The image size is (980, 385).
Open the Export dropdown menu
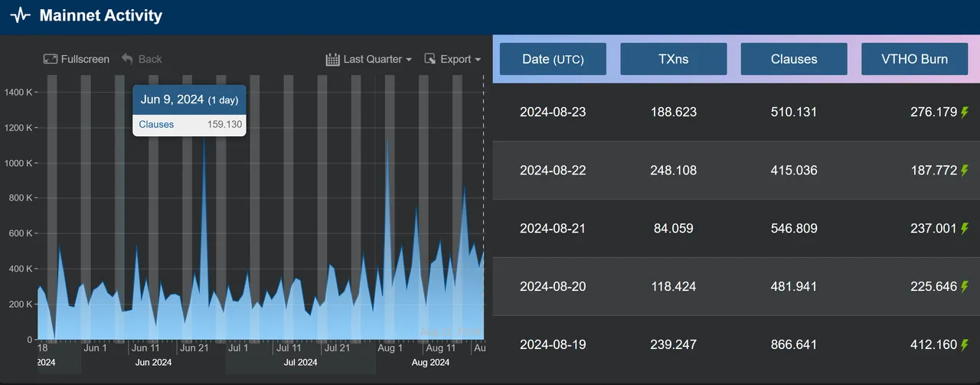(x=452, y=59)
